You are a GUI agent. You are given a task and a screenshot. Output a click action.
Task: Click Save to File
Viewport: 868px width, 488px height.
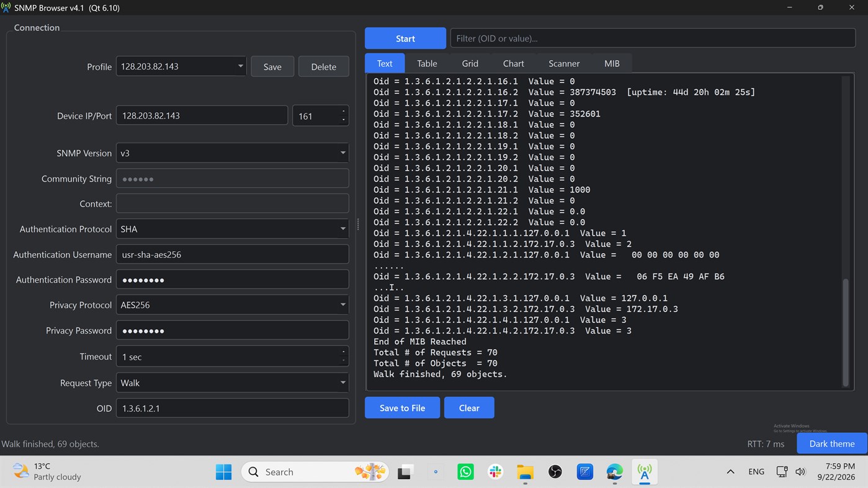point(403,408)
